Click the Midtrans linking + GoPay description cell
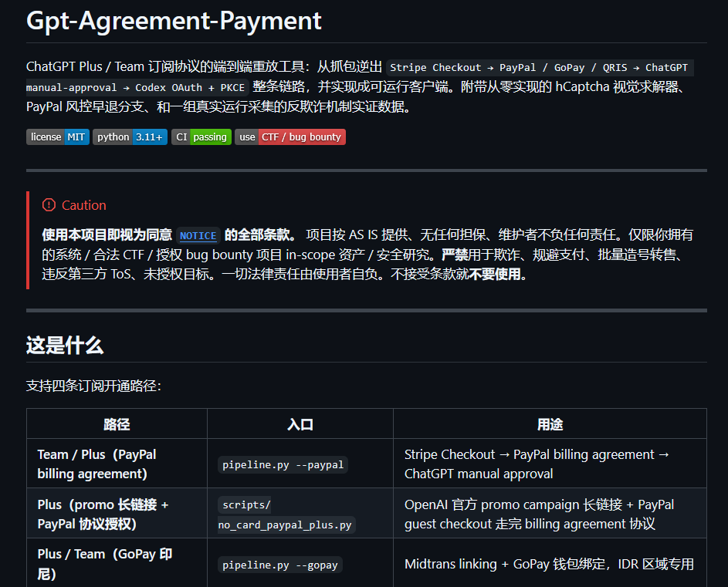The width and height of the screenshot is (728, 587). coord(550,563)
